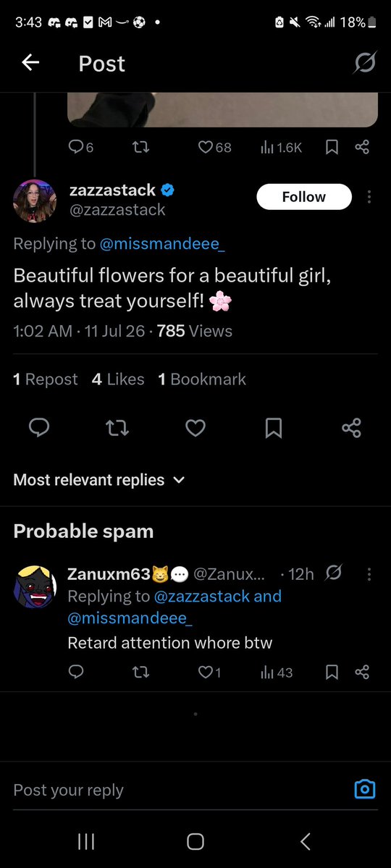Like zazzastack's reply with the heart

(195, 427)
